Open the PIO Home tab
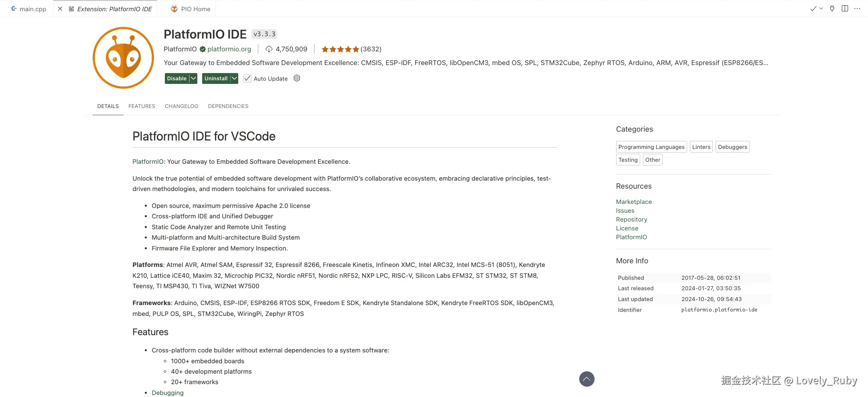 click(191, 9)
